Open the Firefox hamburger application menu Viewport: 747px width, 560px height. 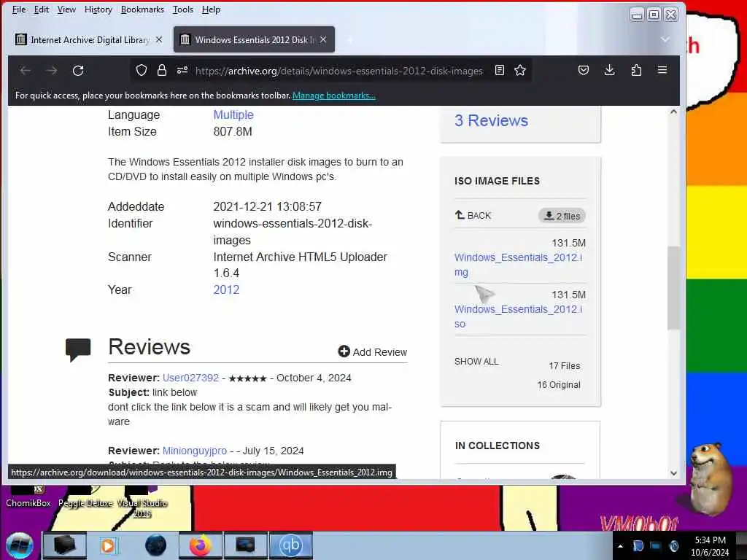[x=662, y=70]
